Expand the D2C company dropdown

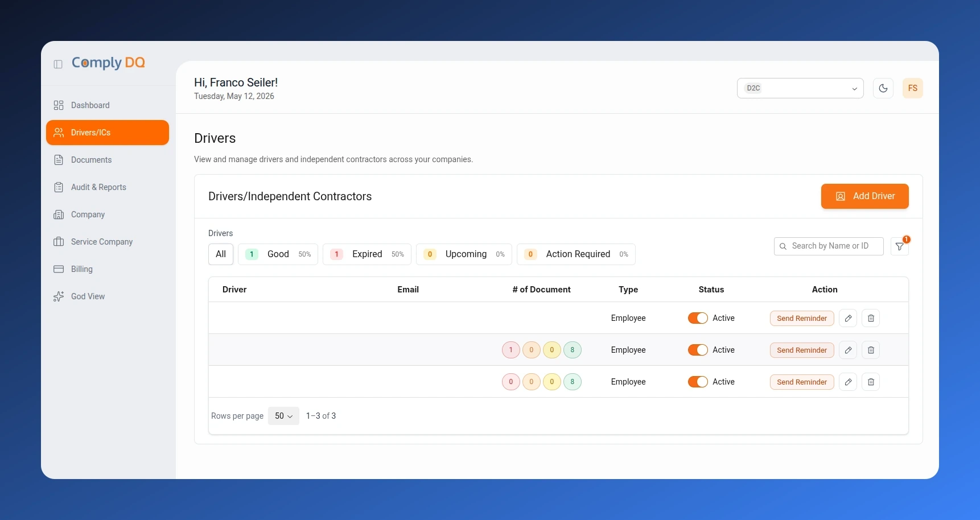click(x=800, y=88)
